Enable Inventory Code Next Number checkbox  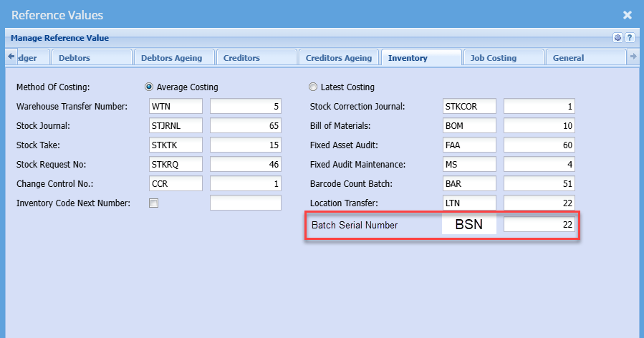click(154, 203)
